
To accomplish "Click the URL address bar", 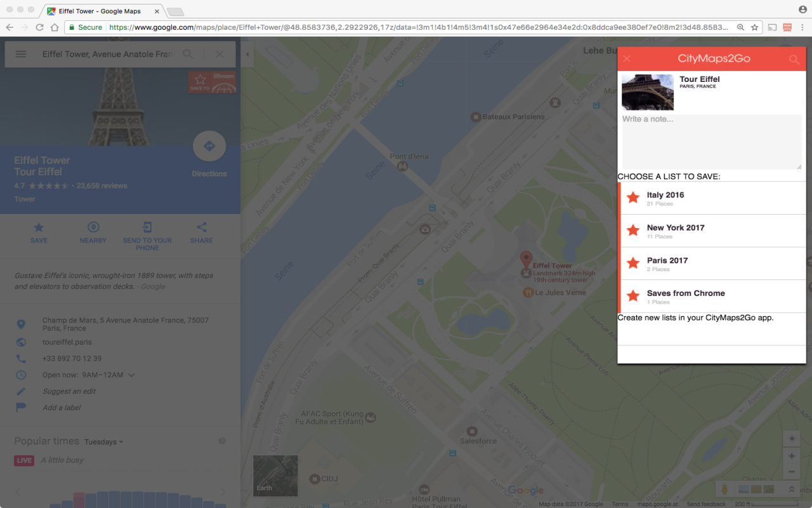I will [x=419, y=27].
